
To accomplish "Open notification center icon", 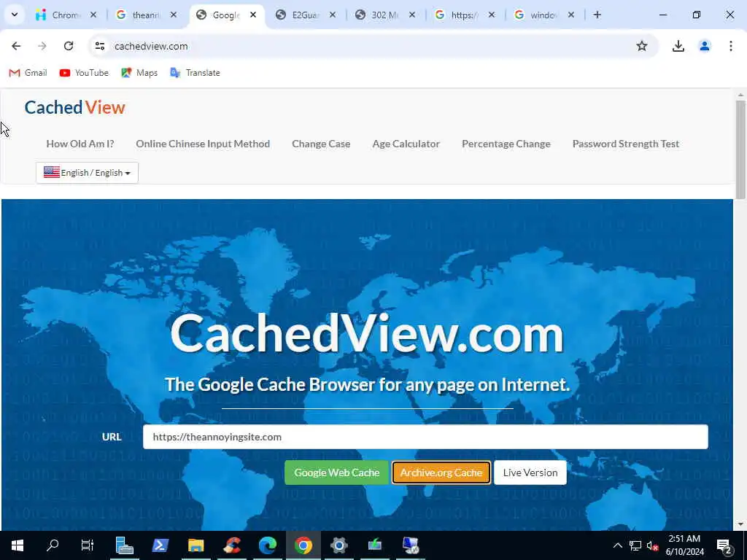I will pos(724,547).
